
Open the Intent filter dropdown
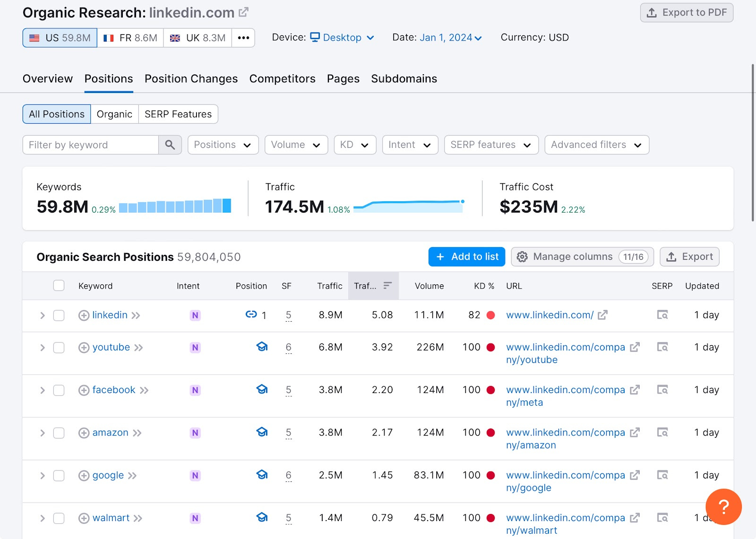click(410, 145)
